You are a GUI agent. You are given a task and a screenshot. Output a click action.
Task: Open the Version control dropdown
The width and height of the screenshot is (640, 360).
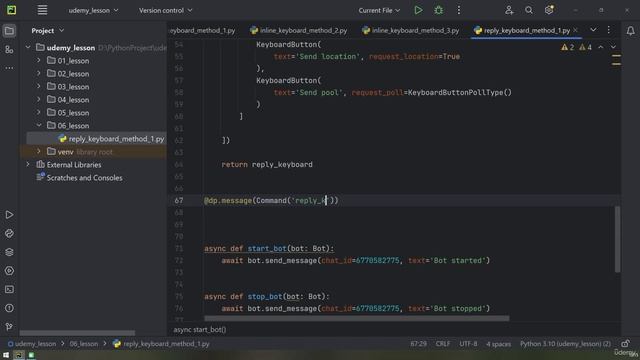pos(165,10)
